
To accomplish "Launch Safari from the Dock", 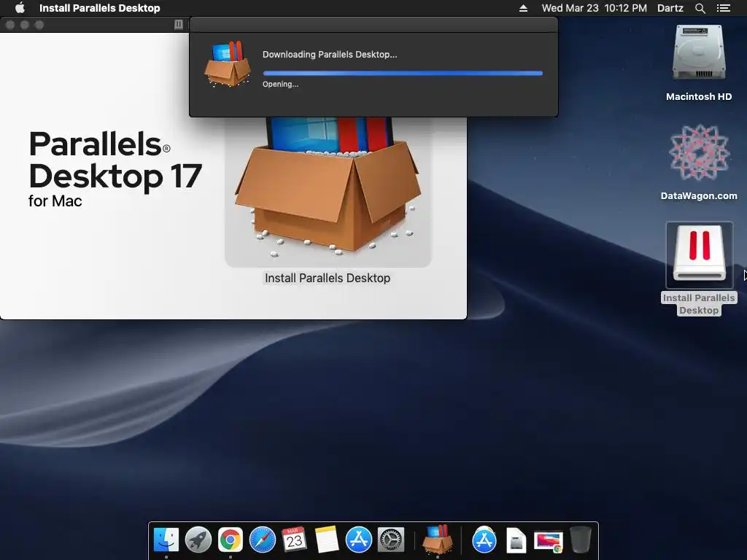I will pyautogui.click(x=263, y=540).
